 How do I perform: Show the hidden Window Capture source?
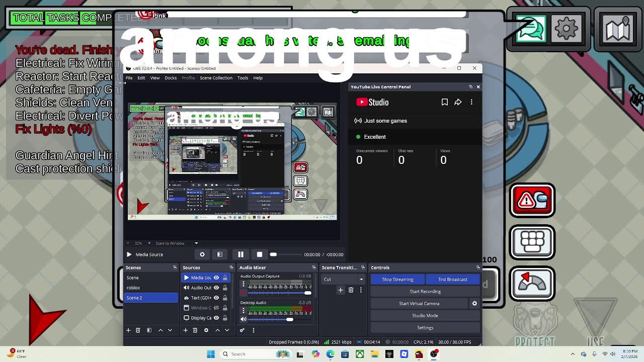click(x=216, y=308)
